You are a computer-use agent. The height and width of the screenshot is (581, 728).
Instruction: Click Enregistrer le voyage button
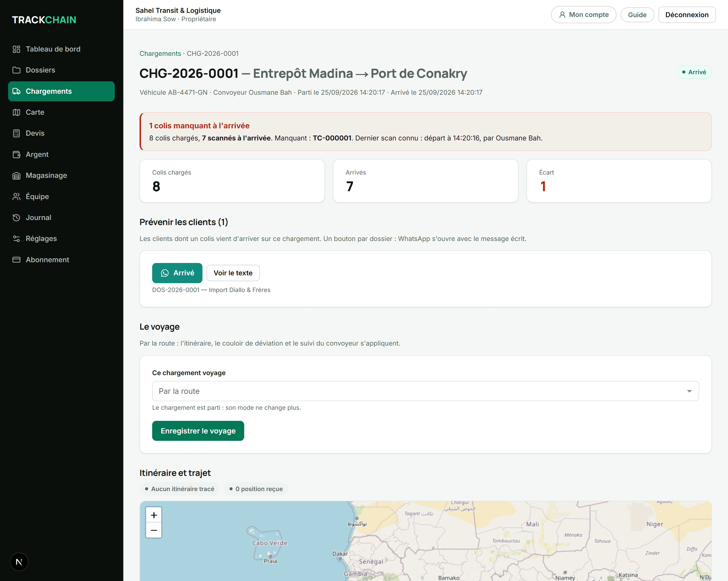point(198,431)
